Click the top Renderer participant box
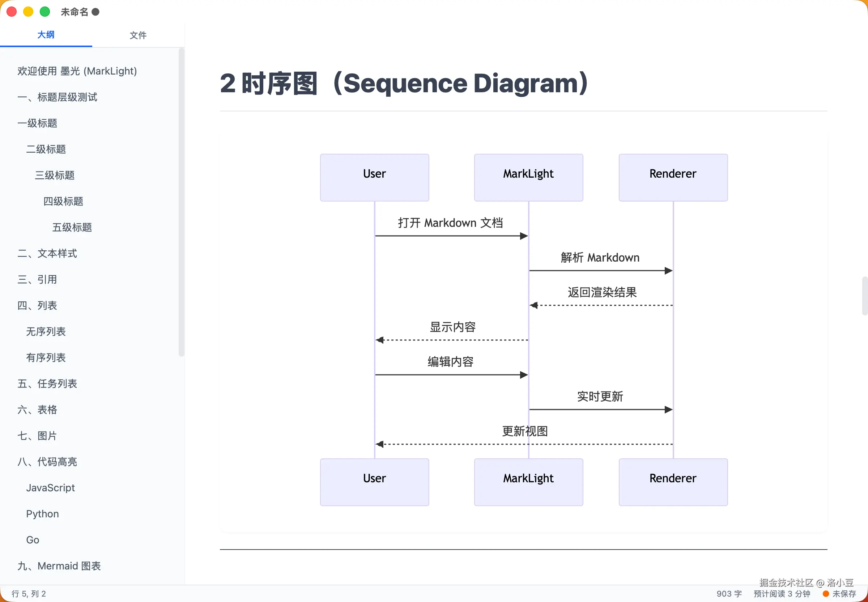Image resolution: width=868 pixels, height=602 pixels. (673, 177)
